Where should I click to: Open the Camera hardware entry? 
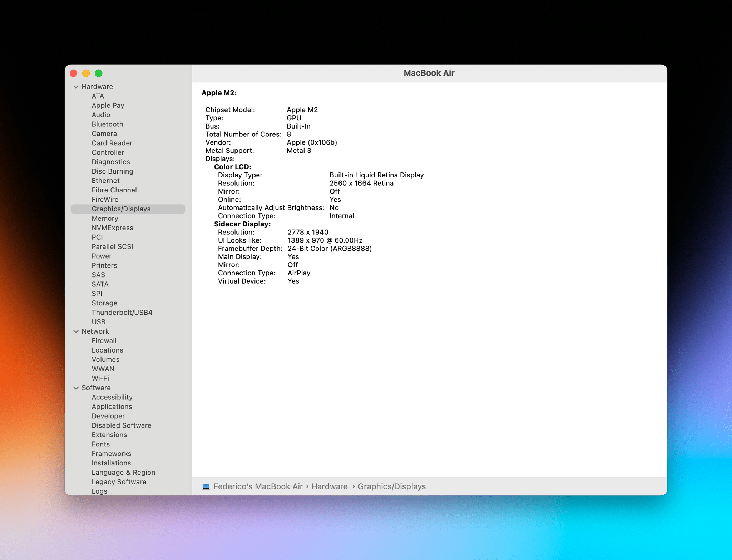point(104,134)
